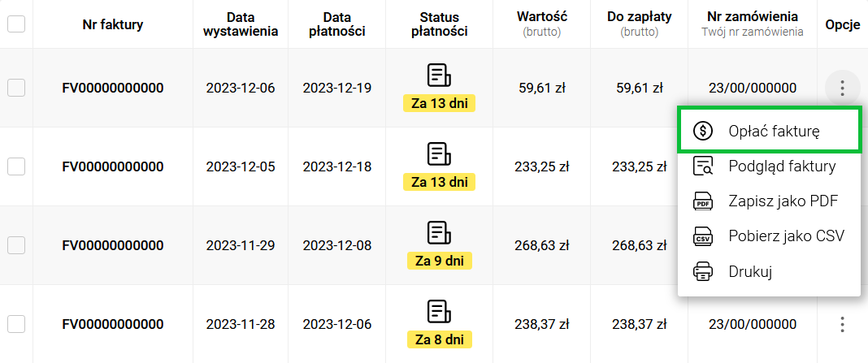Click invoice status icon above Za 9 dni

[439, 232]
